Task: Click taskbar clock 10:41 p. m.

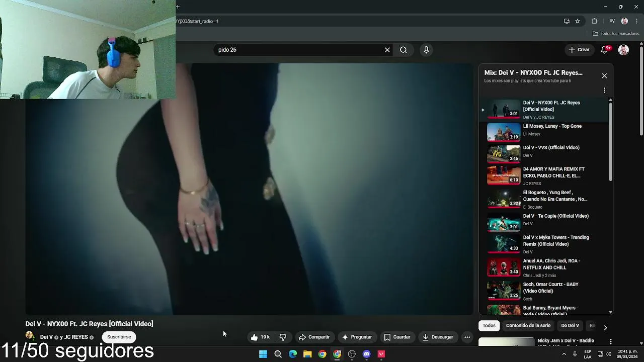Action: [x=627, y=354]
